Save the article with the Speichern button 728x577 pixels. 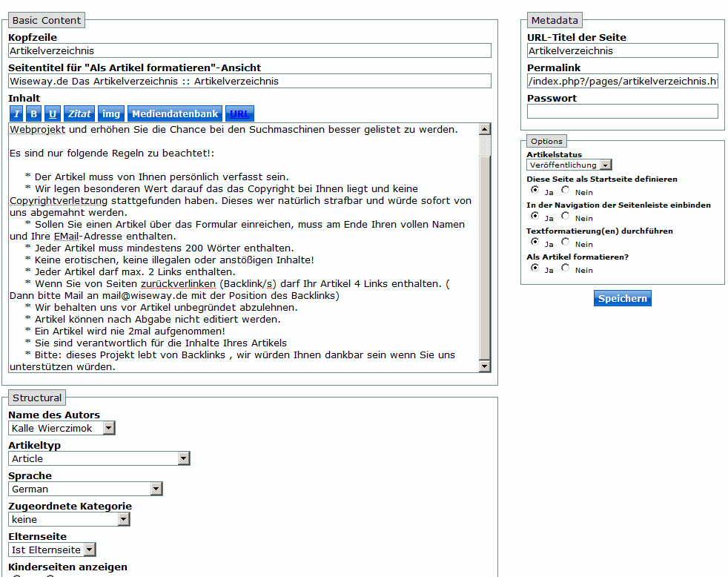point(622,297)
